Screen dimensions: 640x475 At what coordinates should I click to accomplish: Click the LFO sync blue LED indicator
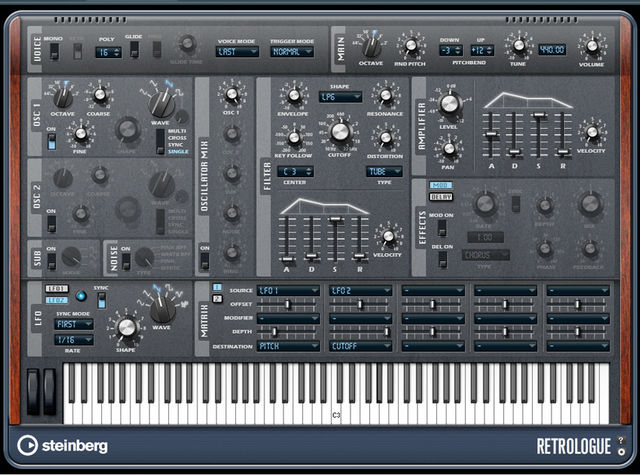(81, 296)
